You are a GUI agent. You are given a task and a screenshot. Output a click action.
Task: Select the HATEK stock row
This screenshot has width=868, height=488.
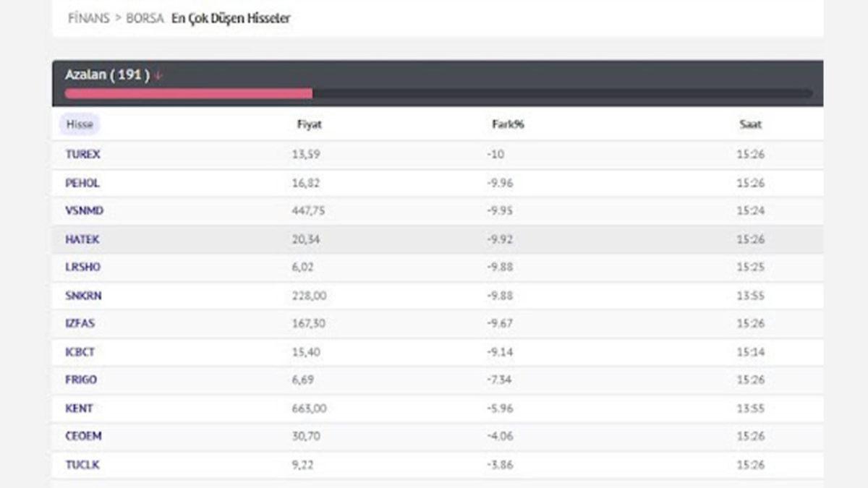click(82, 239)
